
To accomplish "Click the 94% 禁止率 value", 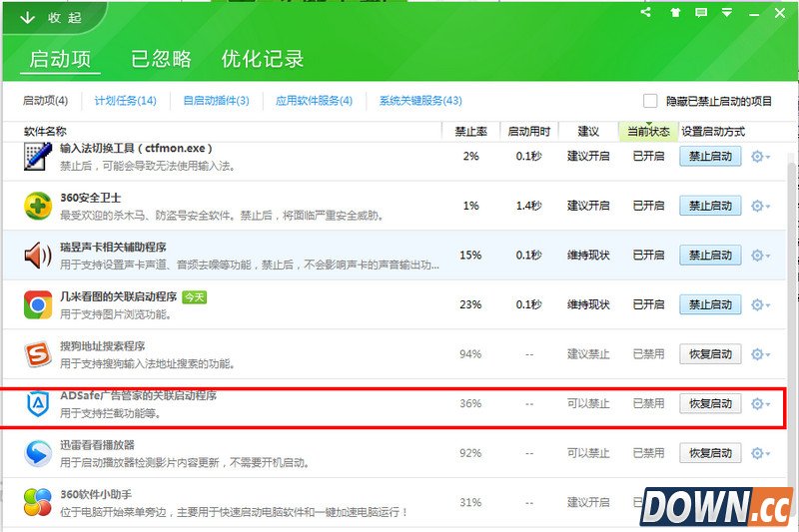I will pos(470,353).
